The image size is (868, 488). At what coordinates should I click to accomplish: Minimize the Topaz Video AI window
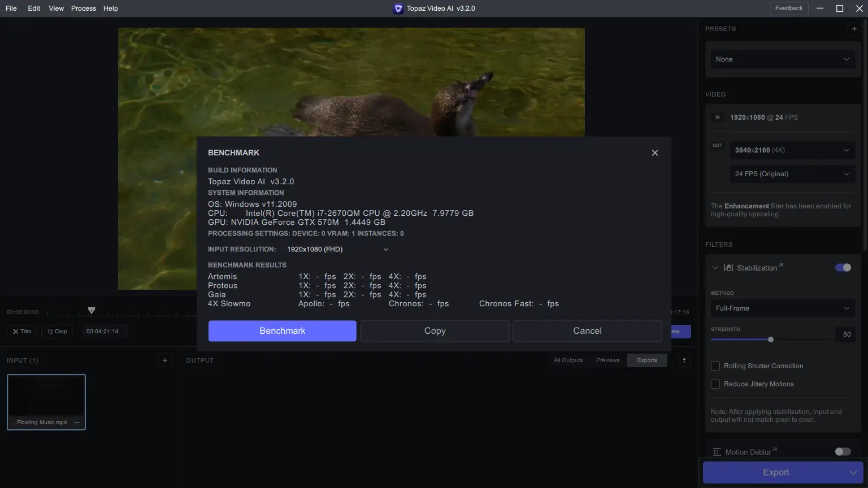820,8
